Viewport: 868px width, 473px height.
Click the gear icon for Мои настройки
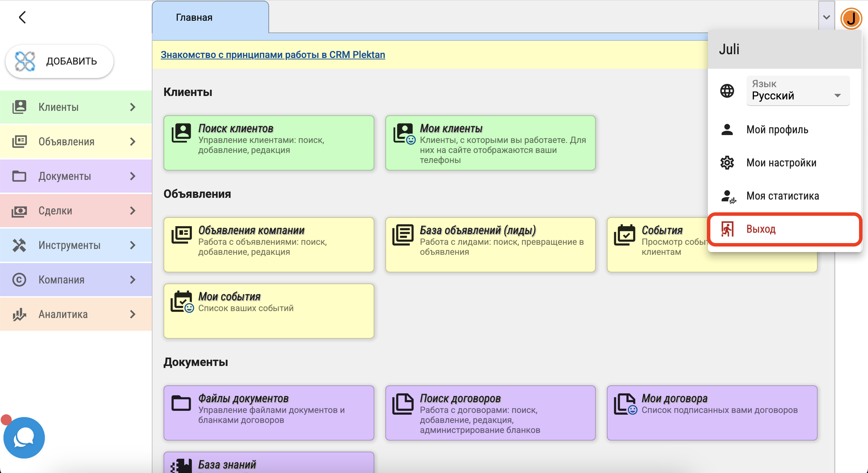727,163
